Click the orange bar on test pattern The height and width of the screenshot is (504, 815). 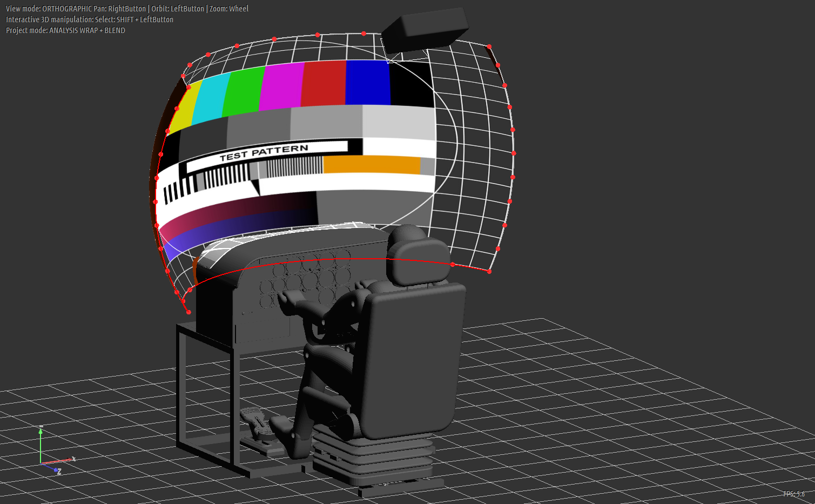(x=372, y=165)
